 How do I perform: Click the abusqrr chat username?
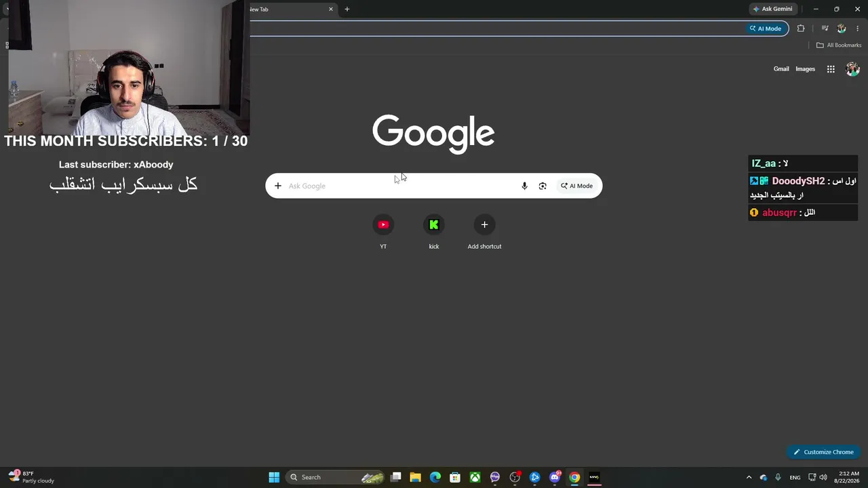pyautogui.click(x=779, y=213)
